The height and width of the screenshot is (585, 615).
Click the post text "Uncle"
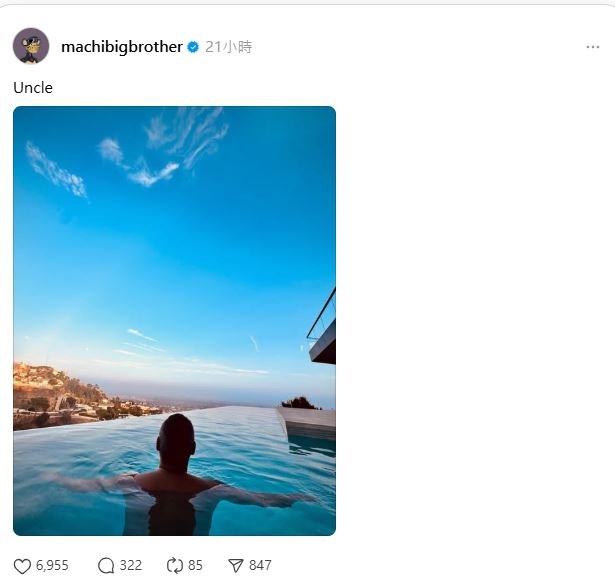click(33, 88)
